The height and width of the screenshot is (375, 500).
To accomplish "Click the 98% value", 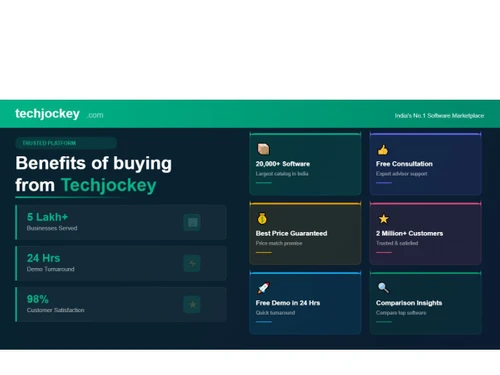I will [x=38, y=299].
